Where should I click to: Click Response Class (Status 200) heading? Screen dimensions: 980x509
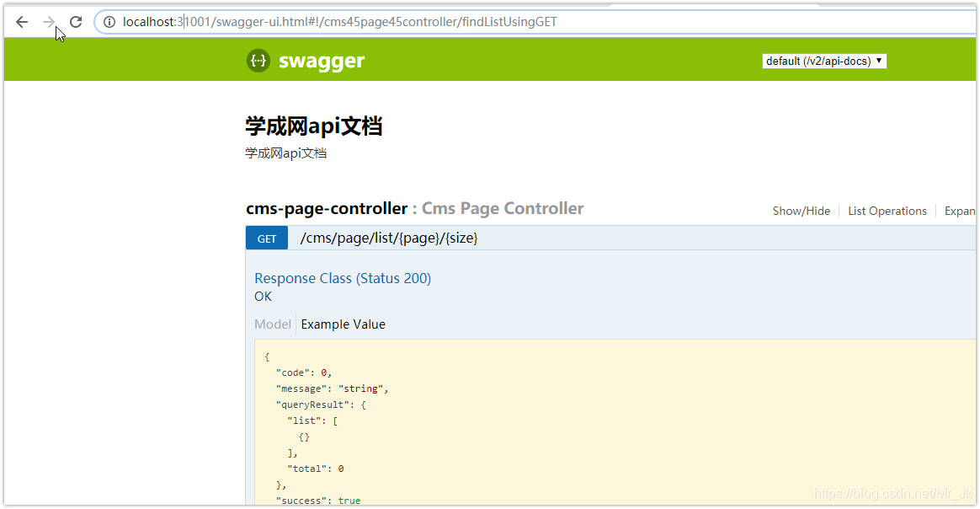click(343, 278)
